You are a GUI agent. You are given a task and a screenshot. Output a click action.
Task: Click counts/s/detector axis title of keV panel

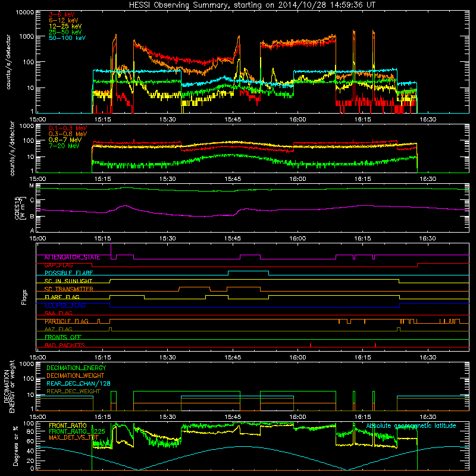[x=8, y=62]
